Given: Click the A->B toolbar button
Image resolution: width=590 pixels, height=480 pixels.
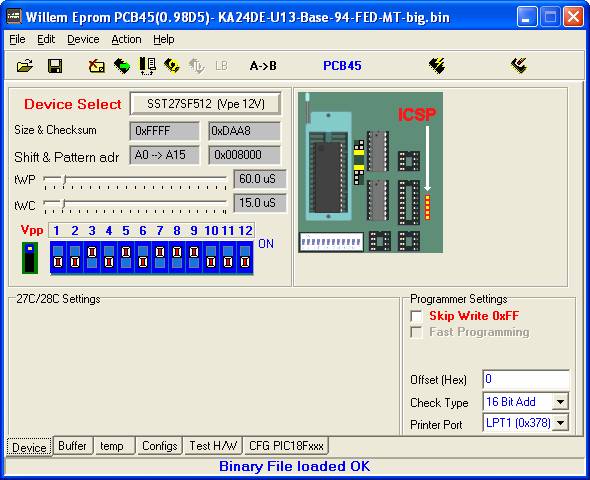Looking at the screenshot, I should point(263,66).
